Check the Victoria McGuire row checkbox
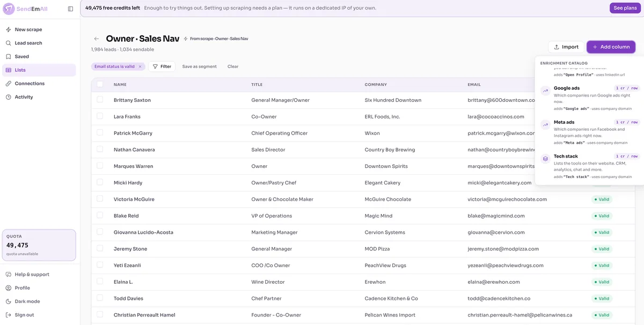644x325 pixels. [x=100, y=199]
